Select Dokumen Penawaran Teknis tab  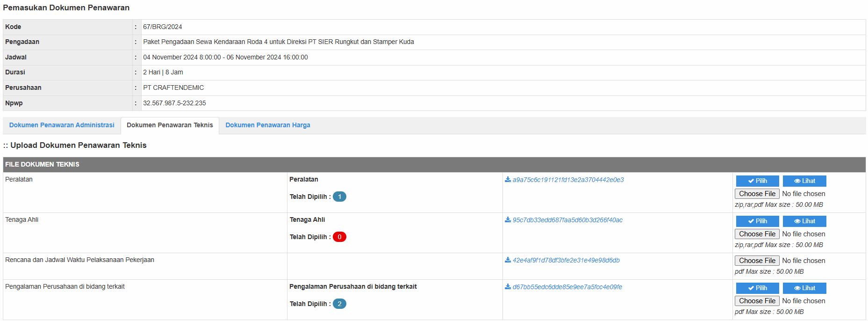coord(170,125)
